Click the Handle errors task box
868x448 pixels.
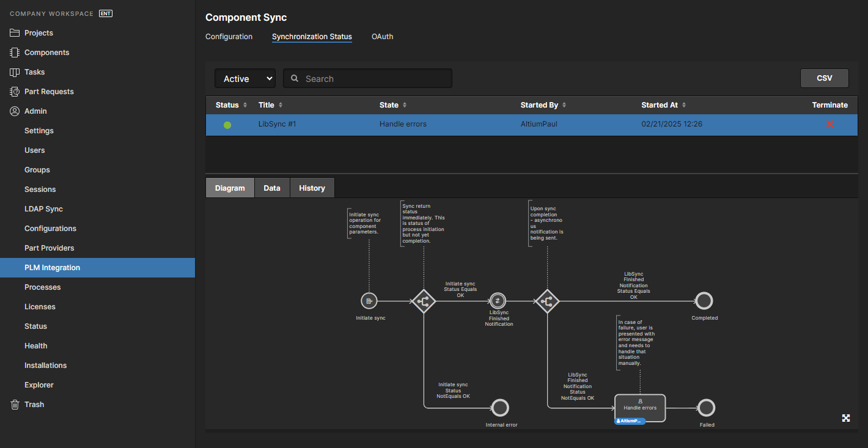(639, 407)
